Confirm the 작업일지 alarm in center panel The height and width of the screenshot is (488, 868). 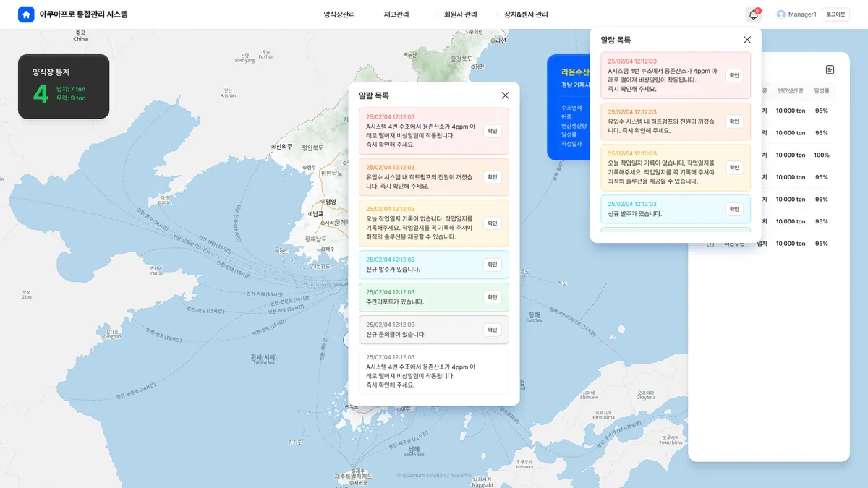tap(493, 223)
